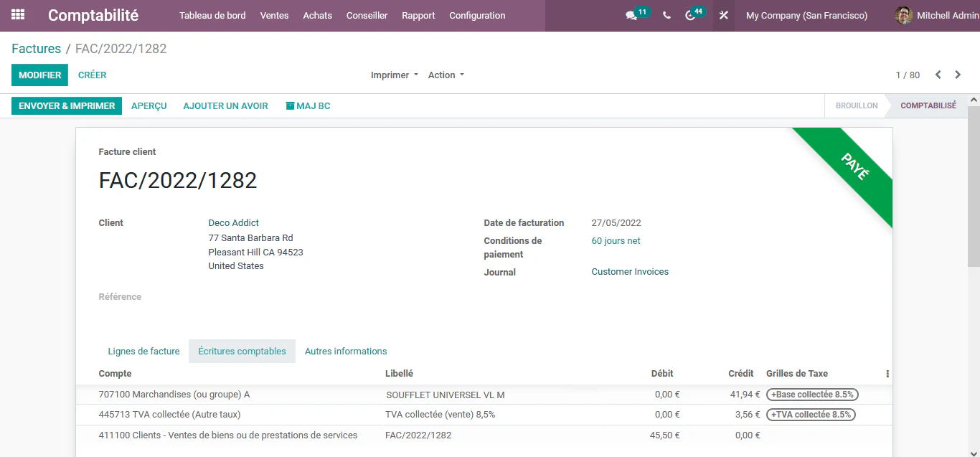Image resolution: width=980 pixels, height=457 pixels.
Task: Open My Company (San Francisco) switcher
Action: (x=806, y=15)
